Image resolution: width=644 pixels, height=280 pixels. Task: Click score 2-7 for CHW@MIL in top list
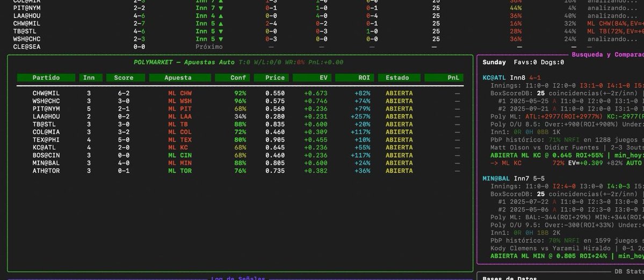click(139, 24)
